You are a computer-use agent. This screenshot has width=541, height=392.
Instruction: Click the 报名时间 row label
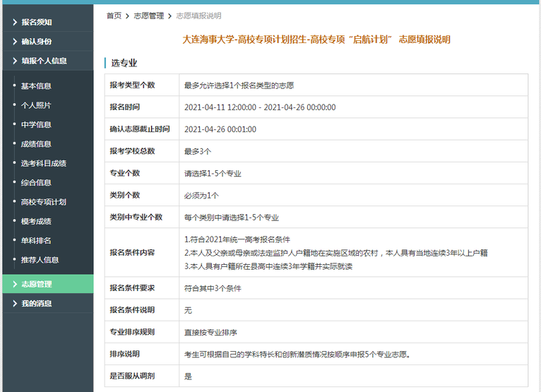pyautogui.click(x=124, y=107)
